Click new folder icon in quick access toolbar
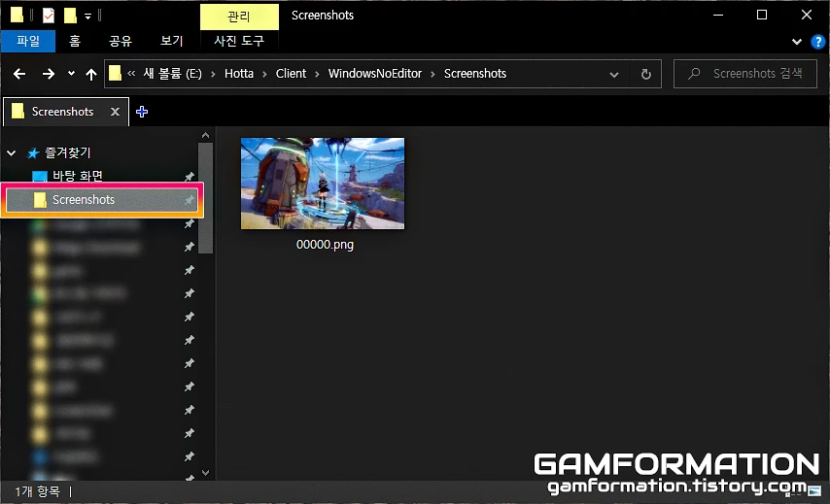The height and width of the screenshot is (504, 830). (70, 16)
